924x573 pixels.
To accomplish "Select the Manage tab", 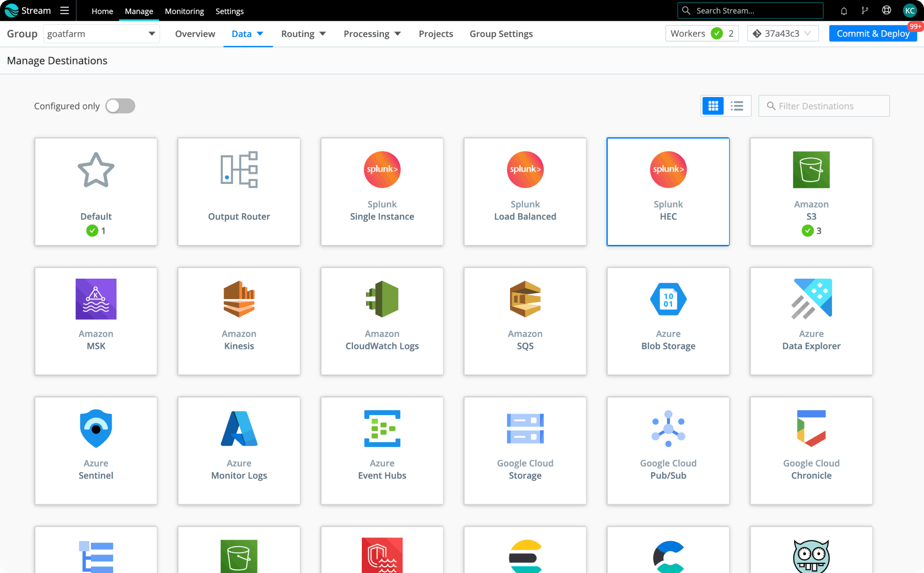I will [x=139, y=11].
